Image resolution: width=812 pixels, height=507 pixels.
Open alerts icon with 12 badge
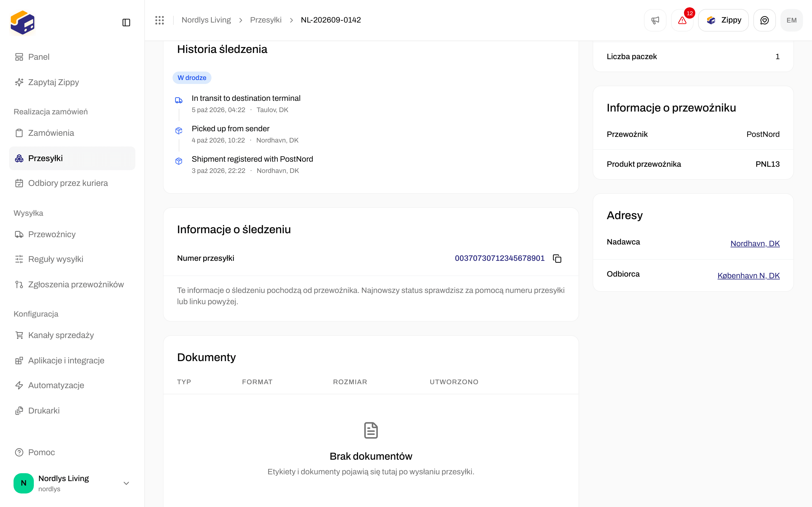tap(682, 20)
